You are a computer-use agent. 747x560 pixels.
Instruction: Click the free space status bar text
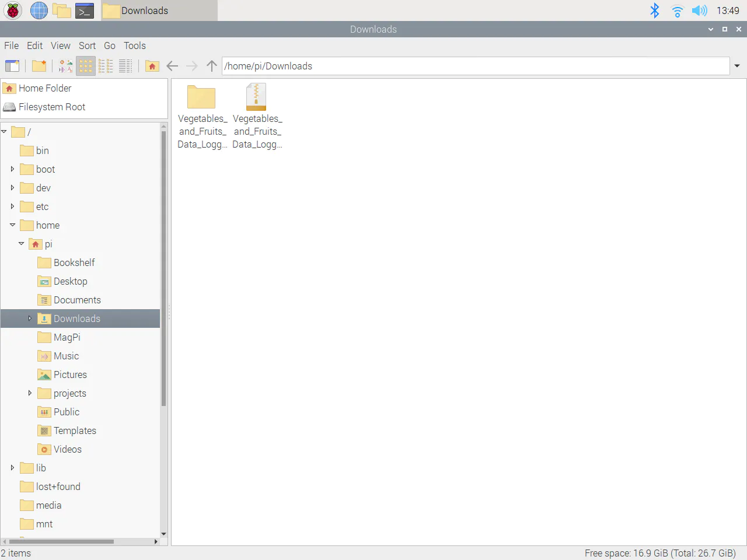(x=660, y=553)
